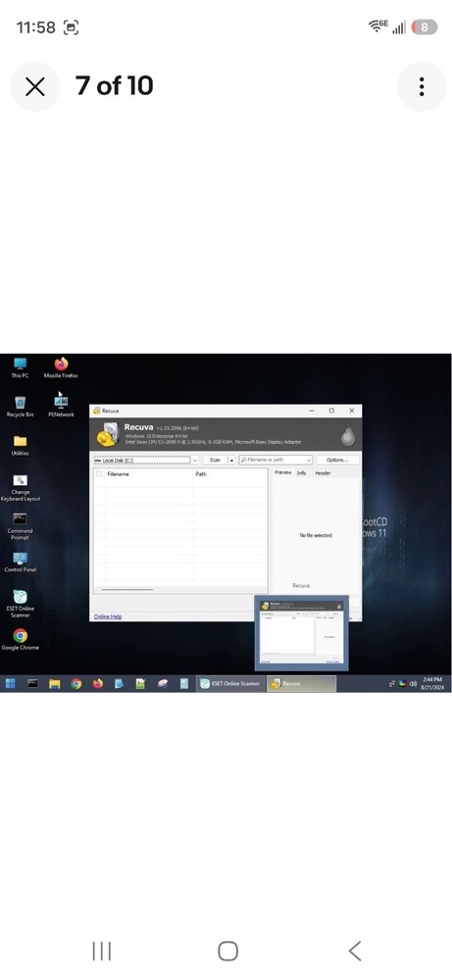Viewport: 452px width, 980px height.
Task: Tap the Android recent apps button
Action: coord(101,951)
